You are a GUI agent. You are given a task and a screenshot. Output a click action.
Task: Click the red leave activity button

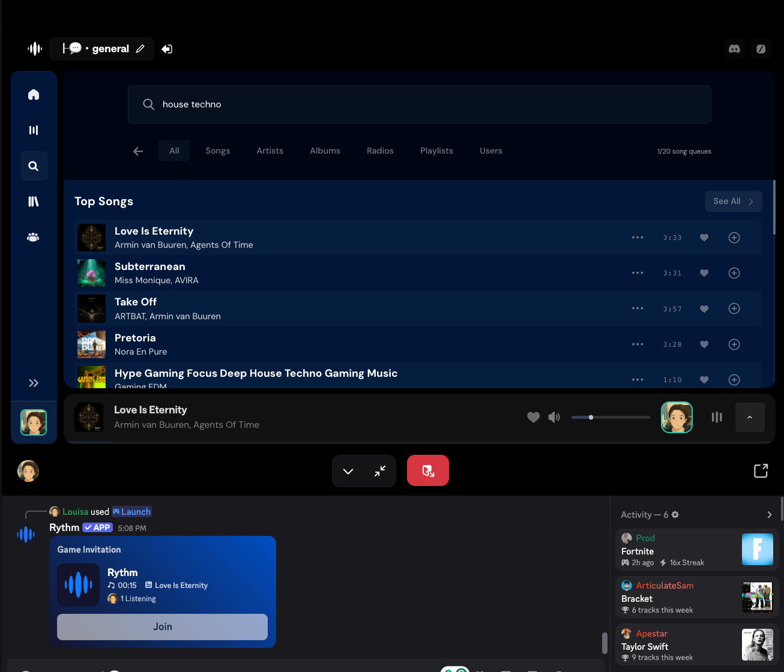(428, 470)
